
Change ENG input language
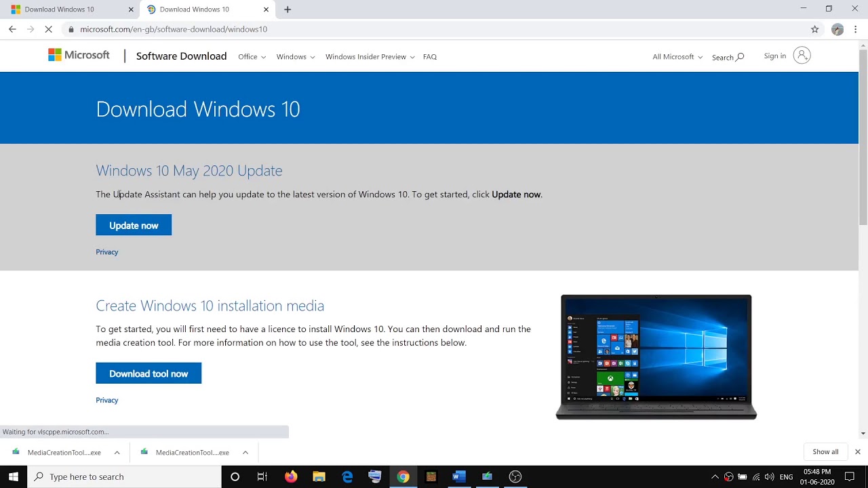[787, 477]
